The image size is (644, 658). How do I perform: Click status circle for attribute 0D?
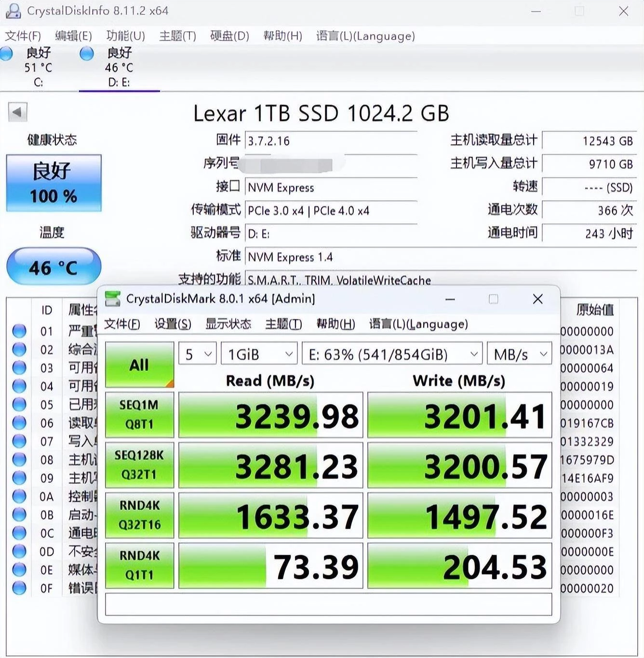click(x=19, y=551)
